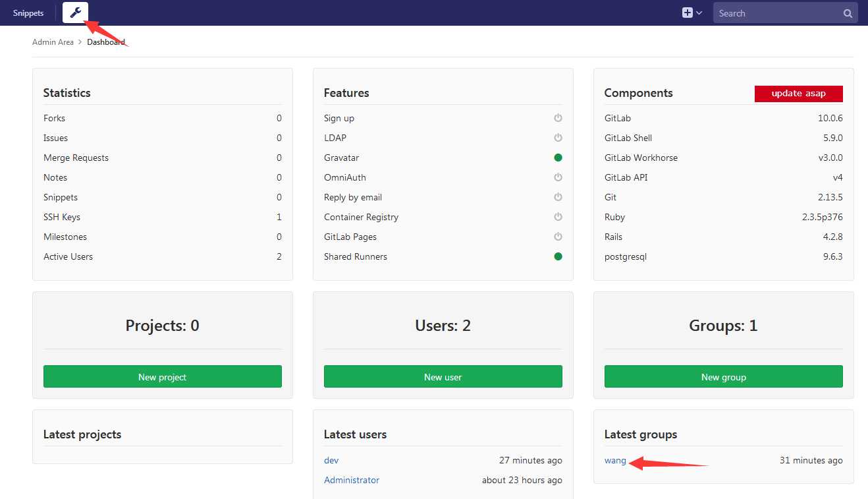Click the Git 2.13.5 version value
This screenshot has height=499, width=868.
point(830,197)
